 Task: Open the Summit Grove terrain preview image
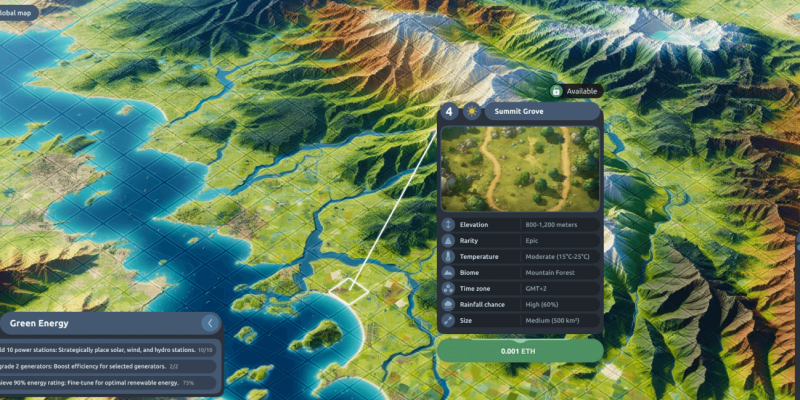coord(520,169)
